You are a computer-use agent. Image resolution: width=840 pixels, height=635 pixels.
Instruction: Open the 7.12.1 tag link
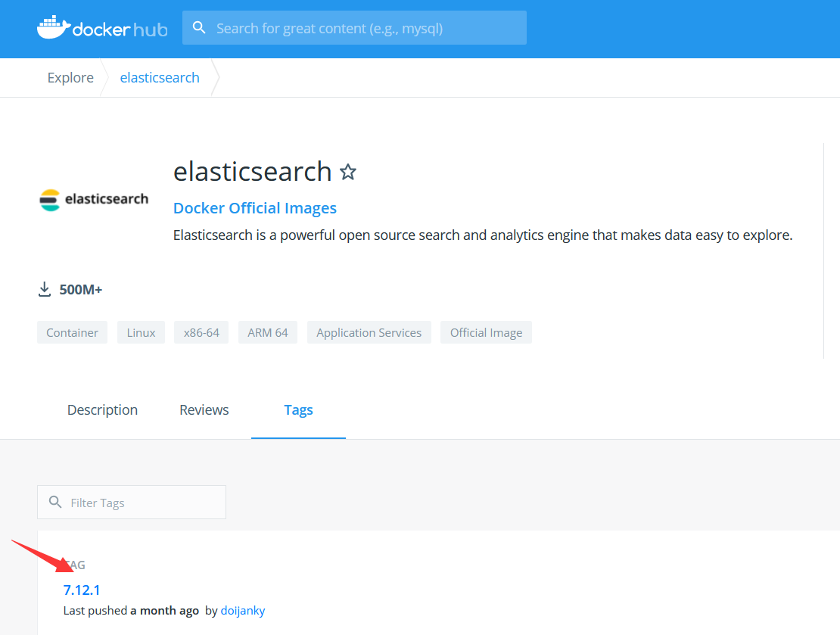tap(82, 590)
